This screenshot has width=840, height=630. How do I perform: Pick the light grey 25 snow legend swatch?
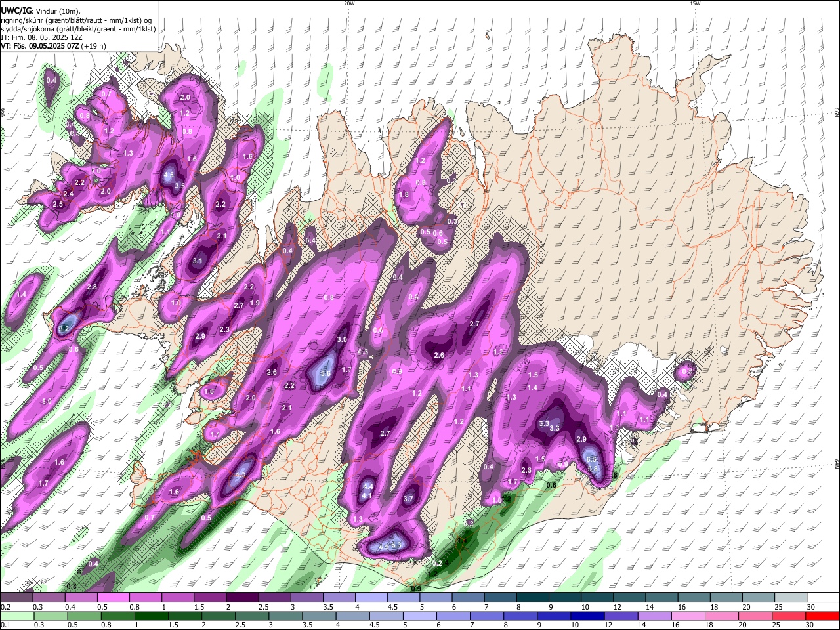pyautogui.click(x=791, y=597)
